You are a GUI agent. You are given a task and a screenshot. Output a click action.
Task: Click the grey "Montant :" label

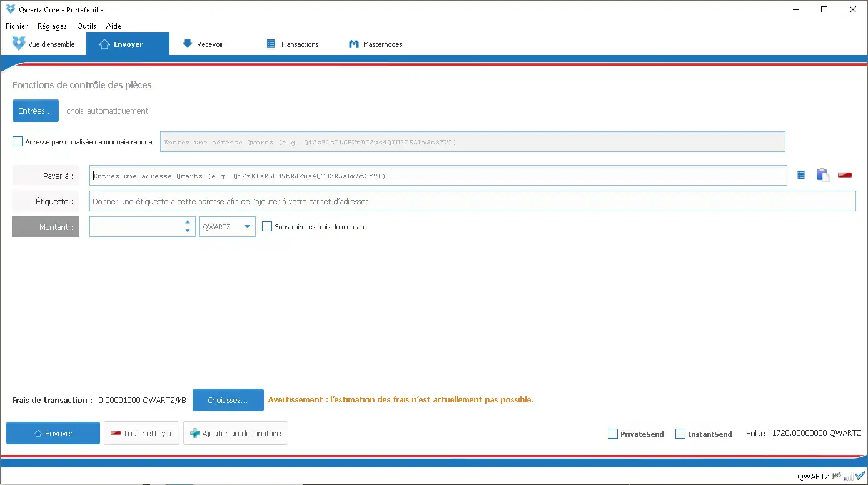point(46,227)
